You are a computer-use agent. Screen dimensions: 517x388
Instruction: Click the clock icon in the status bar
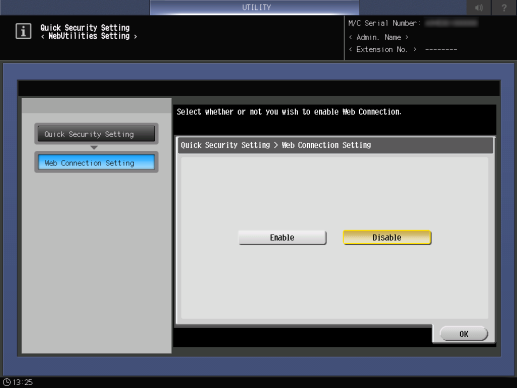tap(6, 382)
